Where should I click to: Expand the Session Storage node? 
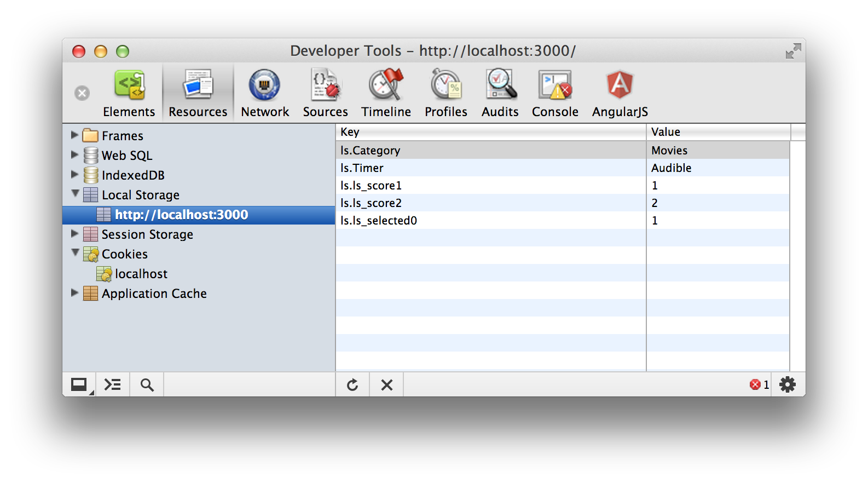pos(75,234)
